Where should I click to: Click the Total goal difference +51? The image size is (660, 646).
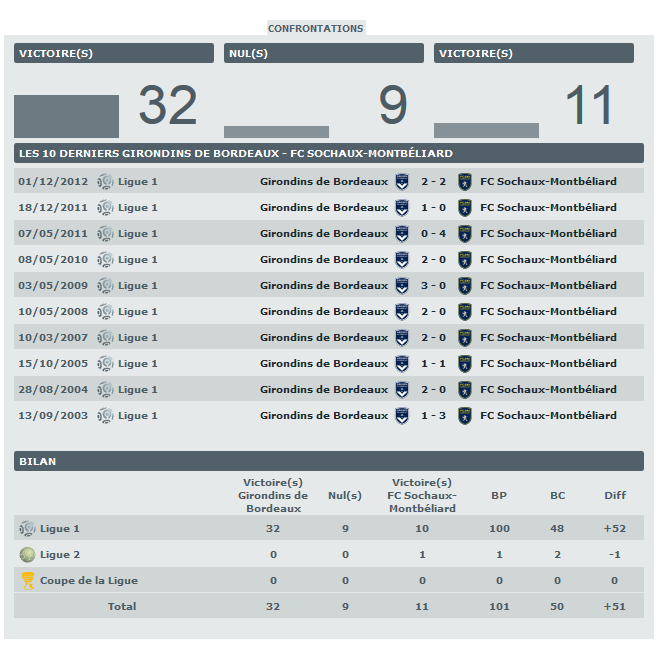coord(615,607)
